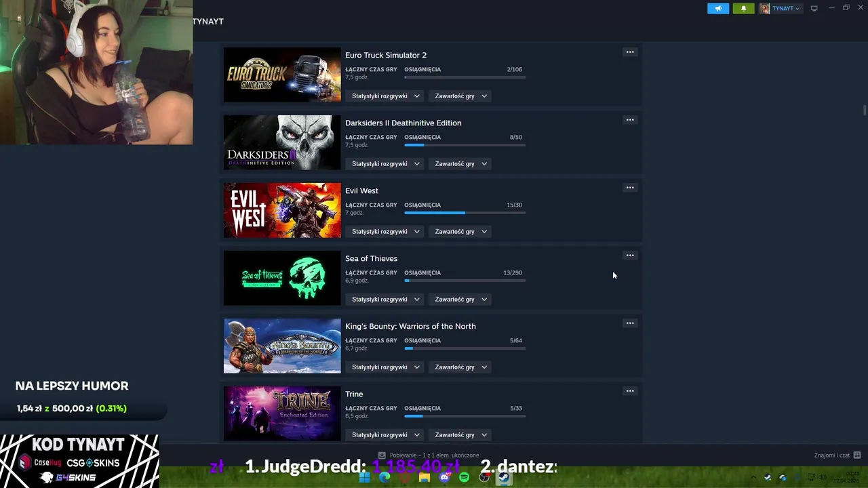This screenshot has width=868, height=488.
Task: Click the friends icon next to Znajomi i czat
Action: tap(857, 455)
